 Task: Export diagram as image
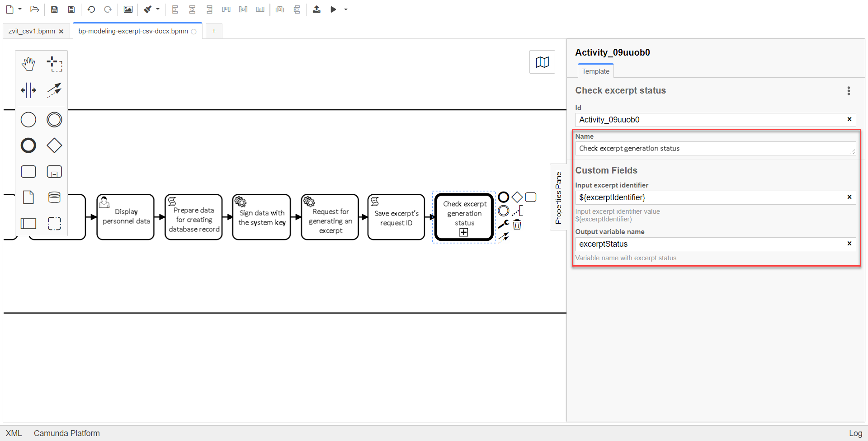(128, 9)
